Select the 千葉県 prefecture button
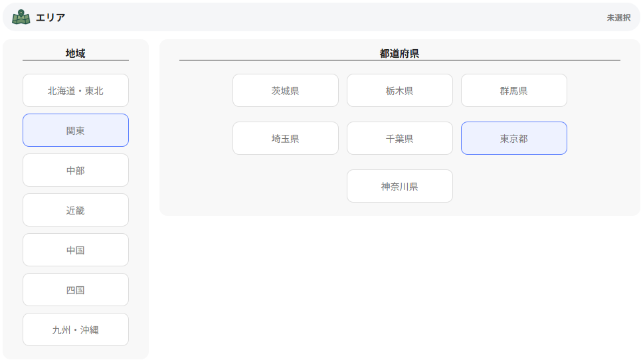The height and width of the screenshot is (364, 643). (x=400, y=138)
